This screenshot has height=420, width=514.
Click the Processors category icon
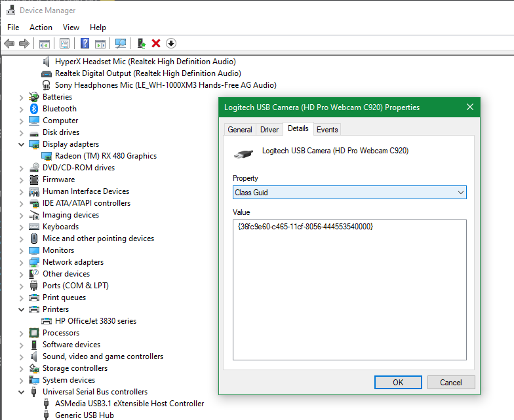tap(34, 333)
